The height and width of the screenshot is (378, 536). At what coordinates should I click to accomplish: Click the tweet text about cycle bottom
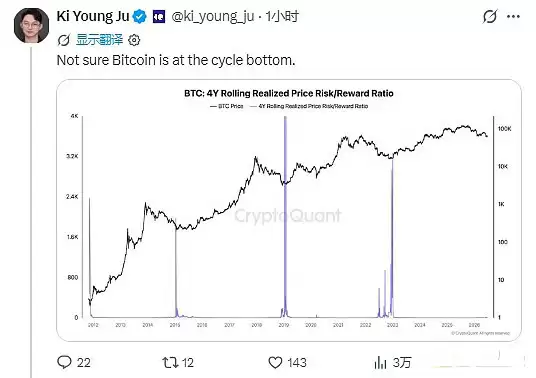tap(176, 60)
